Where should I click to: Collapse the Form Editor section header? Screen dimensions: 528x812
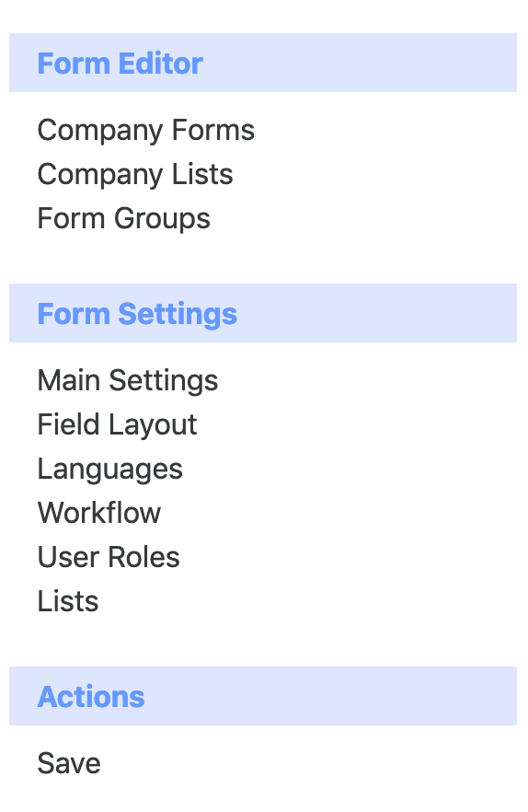[x=263, y=63]
